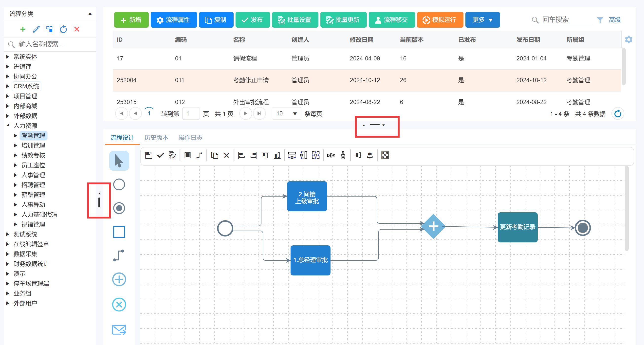The height and width of the screenshot is (345, 644).
Task: Click the save icon in designer toolbar
Action: coord(148,155)
